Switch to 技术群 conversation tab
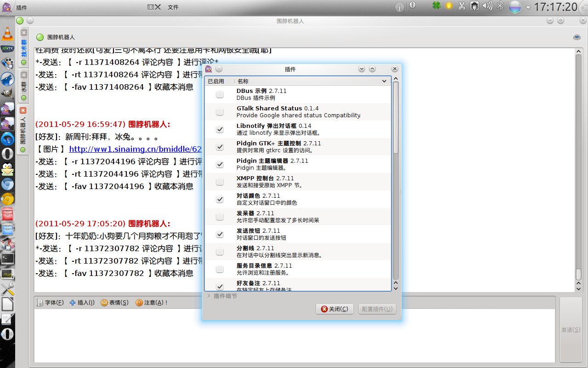This screenshot has width=588, height=368. click(x=23, y=47)
